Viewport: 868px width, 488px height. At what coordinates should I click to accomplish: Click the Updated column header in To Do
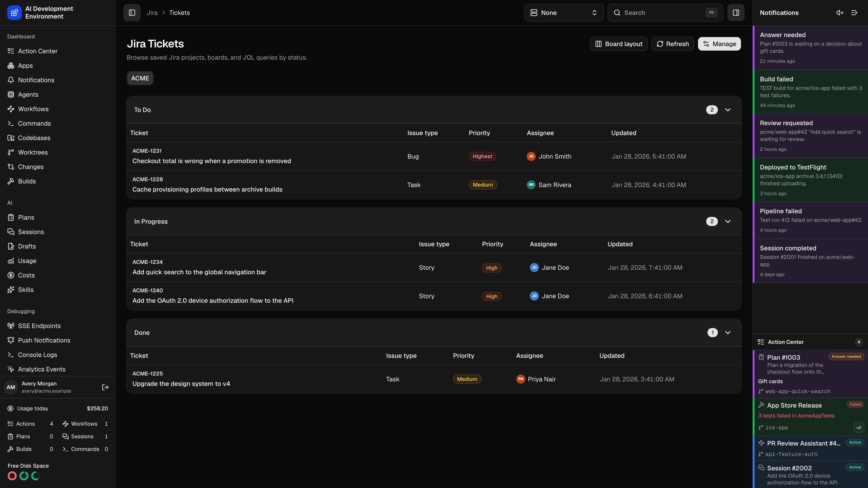[x=624, y=133]
